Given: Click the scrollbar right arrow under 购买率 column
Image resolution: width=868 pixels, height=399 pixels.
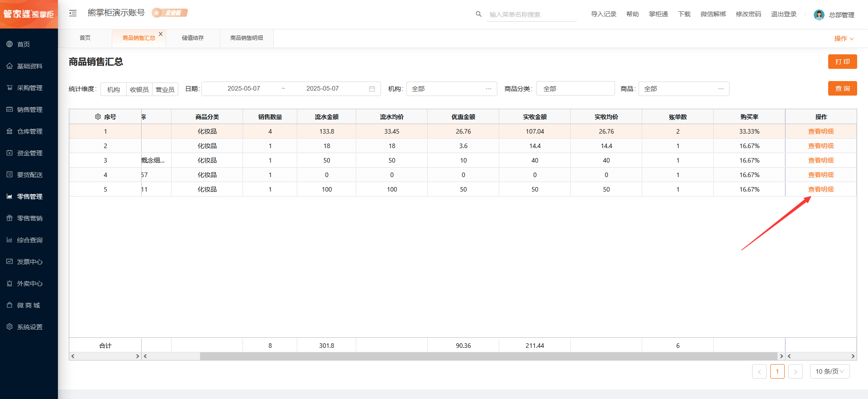Looking at the screenshot, I should click(x=781, y=356).
